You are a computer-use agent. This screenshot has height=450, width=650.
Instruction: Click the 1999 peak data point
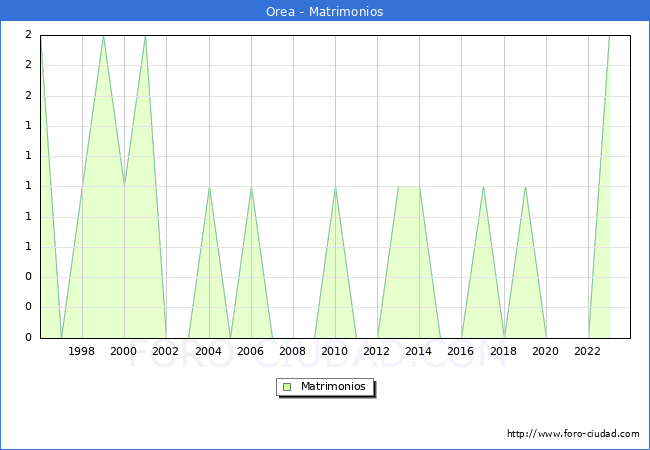point(103,36)
